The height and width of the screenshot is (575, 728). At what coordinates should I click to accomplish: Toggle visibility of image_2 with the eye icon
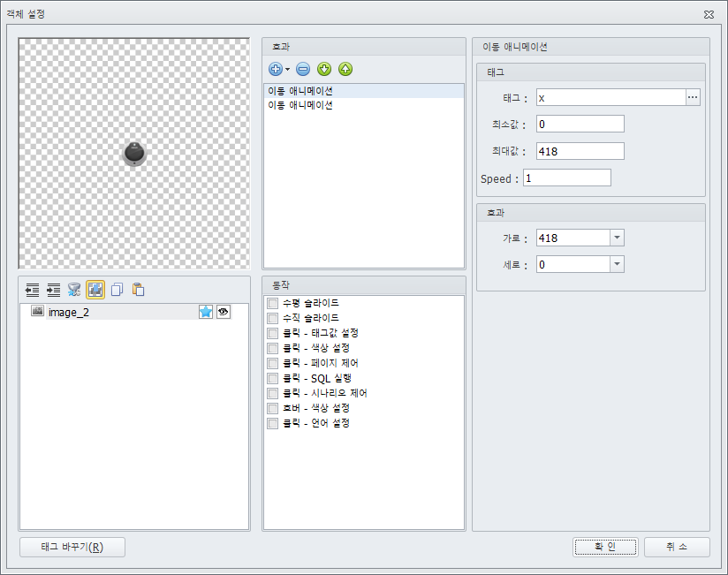(224, 312)
